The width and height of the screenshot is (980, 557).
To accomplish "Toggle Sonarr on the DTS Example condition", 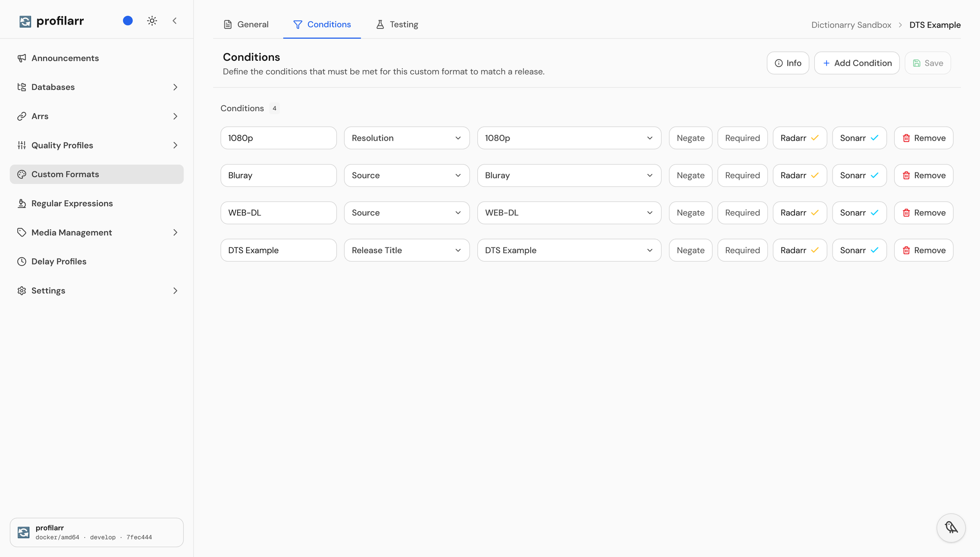I will coord(859,250).
